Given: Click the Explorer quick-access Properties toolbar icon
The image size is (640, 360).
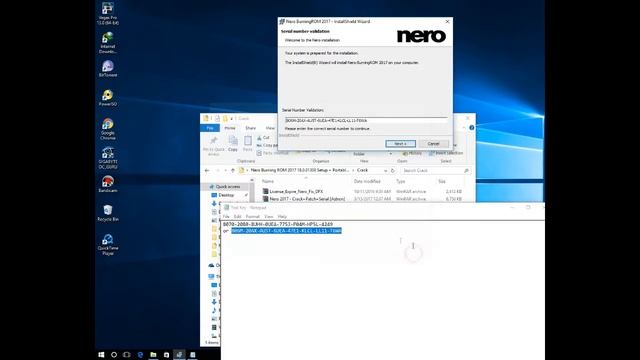Looking at the screenshot, I should click(218, 118).
